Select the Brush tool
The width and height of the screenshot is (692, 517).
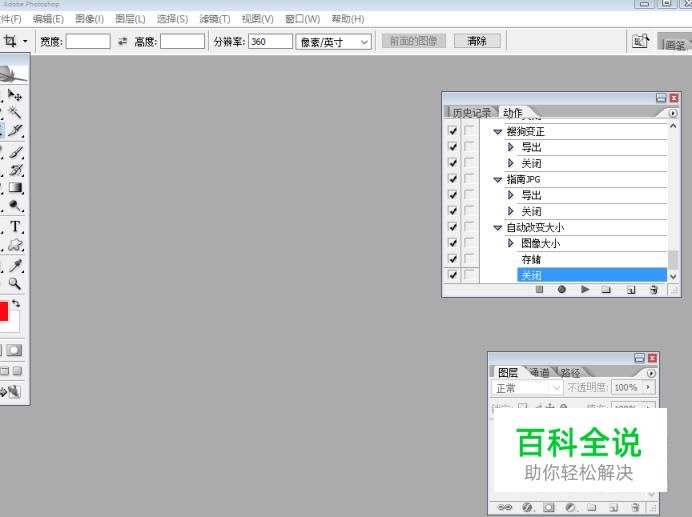(15, 152)
